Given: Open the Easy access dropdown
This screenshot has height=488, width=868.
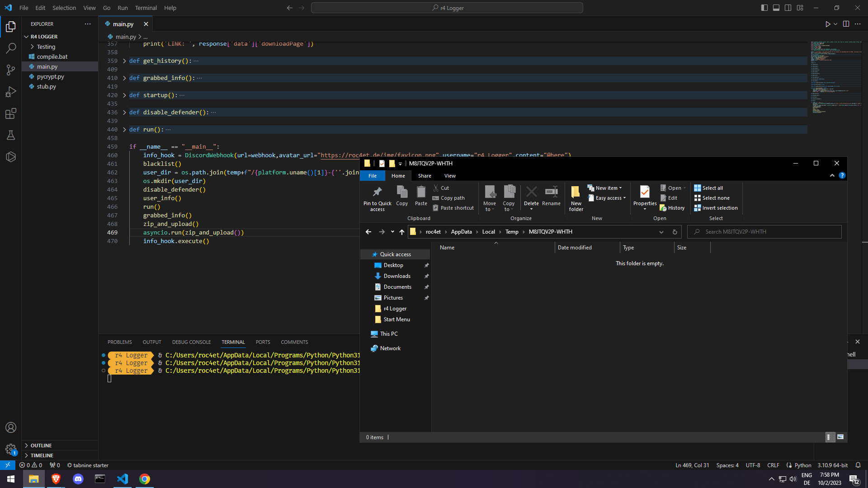Looking at the screenshot, I should point(607,198).
